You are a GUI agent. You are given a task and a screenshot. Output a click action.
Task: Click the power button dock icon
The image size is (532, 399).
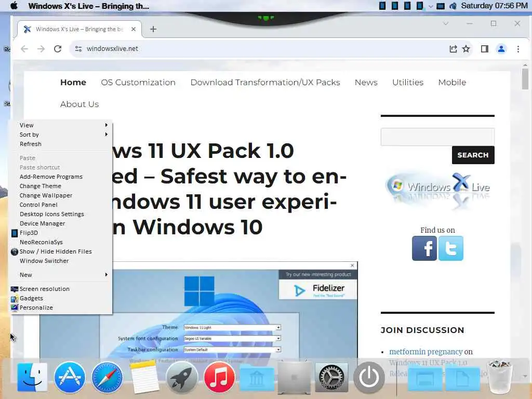(x=369, y=377)
